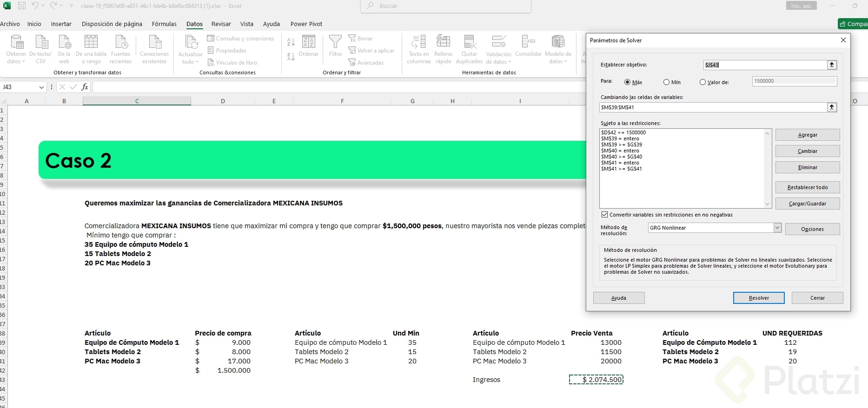Switch to the Inicio tab
This screenshot has height=408, width=868.
tap(34, 24)
